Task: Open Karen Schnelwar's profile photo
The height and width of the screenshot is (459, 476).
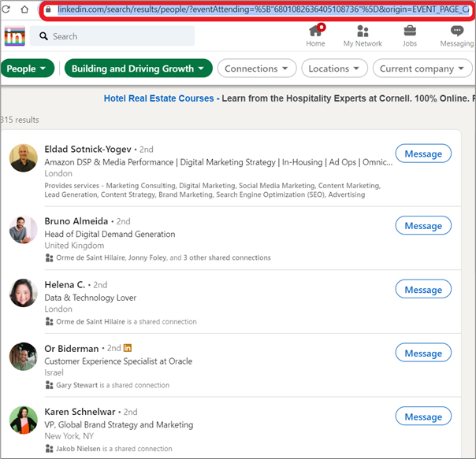Action: [x=24, y=420]
